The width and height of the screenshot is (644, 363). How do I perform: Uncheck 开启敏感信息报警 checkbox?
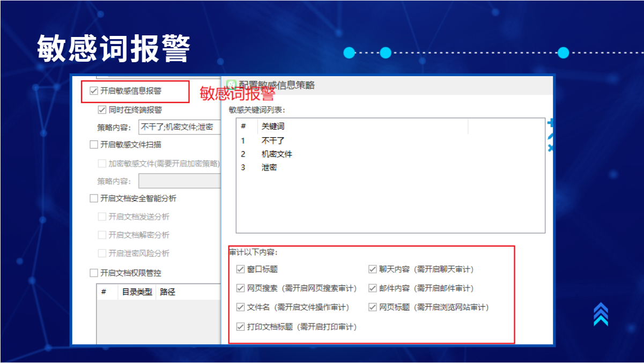(94, 91)
